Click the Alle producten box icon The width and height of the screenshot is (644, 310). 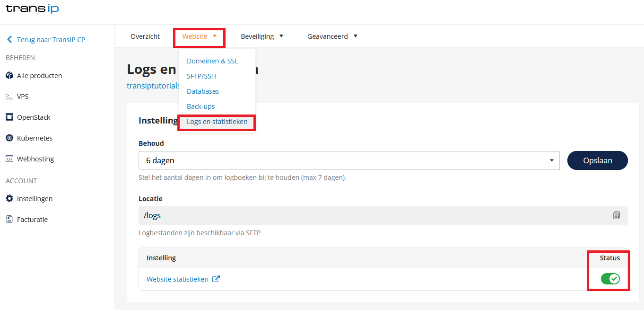(9, 76)
